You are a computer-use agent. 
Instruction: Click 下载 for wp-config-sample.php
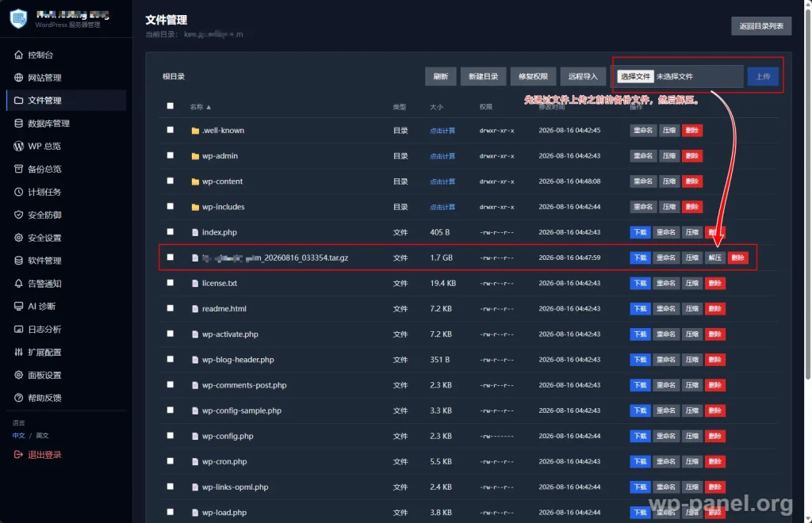pos(640,410)
